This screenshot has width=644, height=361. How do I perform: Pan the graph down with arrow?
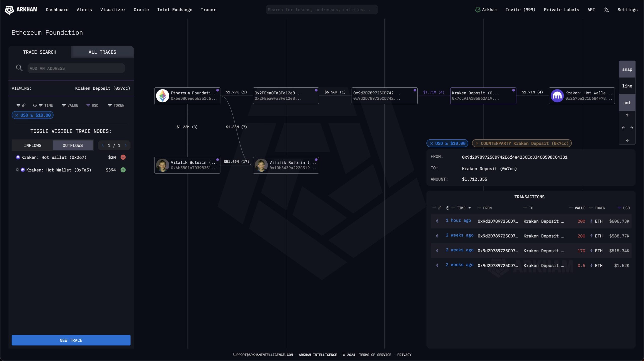coord(627,140)
